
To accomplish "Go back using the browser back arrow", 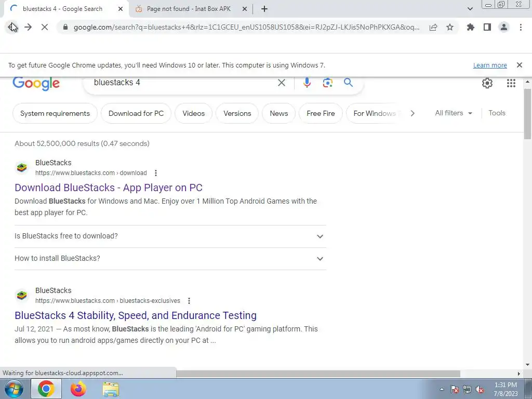I will (12, 27).
